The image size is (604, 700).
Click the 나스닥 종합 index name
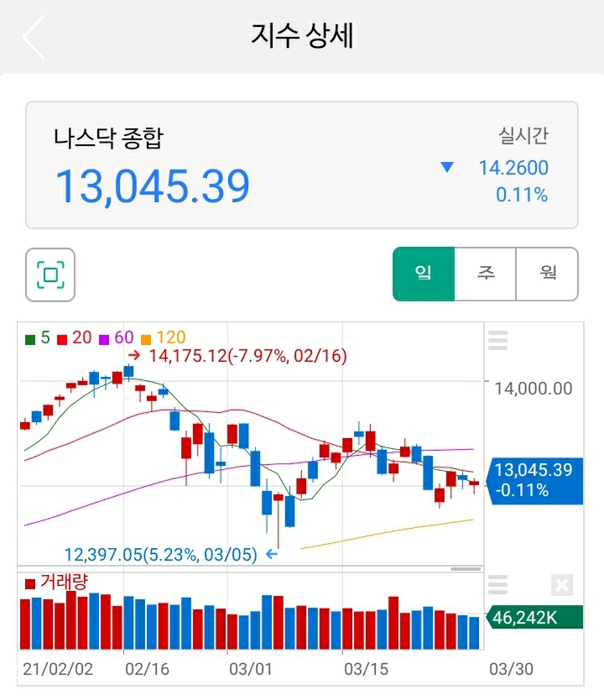coord(108,138)
